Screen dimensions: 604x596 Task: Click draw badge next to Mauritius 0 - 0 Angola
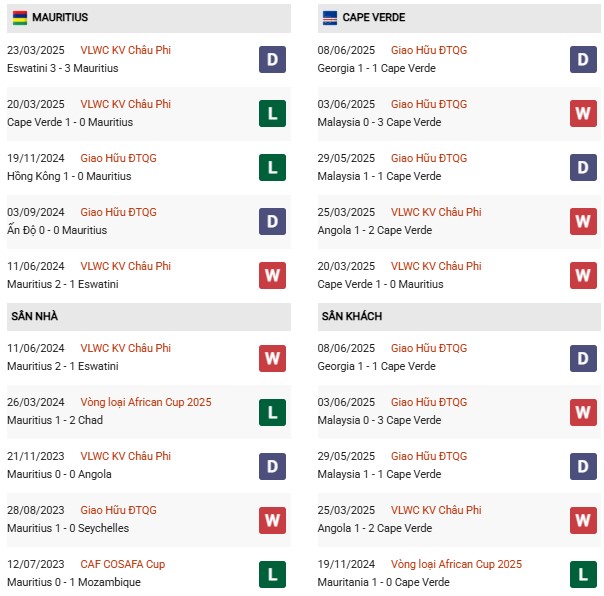point(272,465)
